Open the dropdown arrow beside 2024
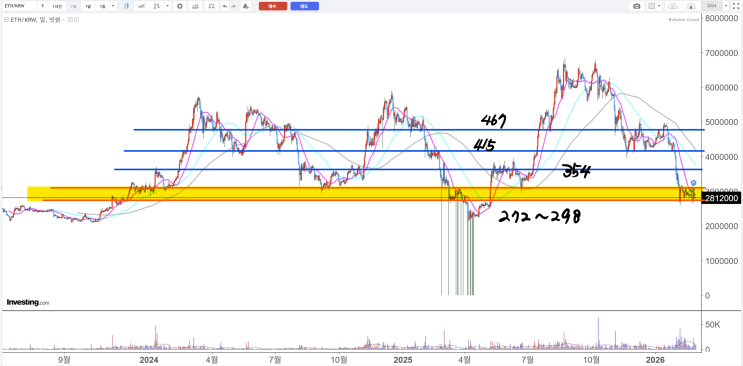 point(726,6)
